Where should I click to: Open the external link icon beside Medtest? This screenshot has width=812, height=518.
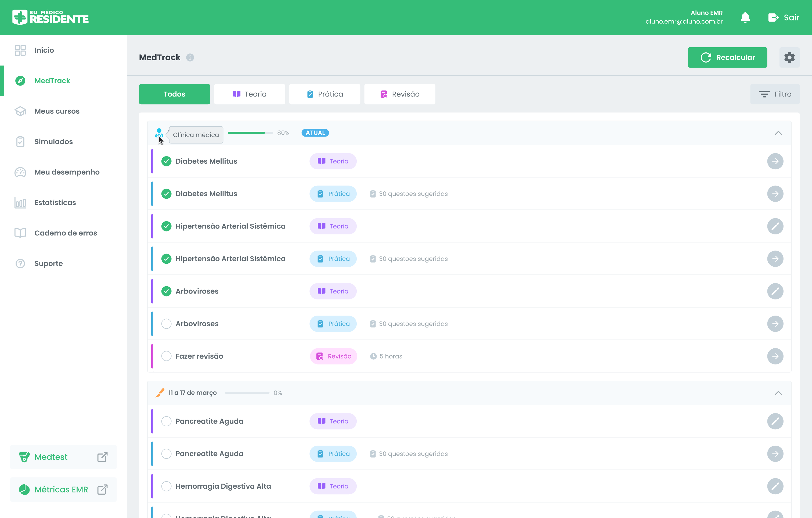(102, 457)
